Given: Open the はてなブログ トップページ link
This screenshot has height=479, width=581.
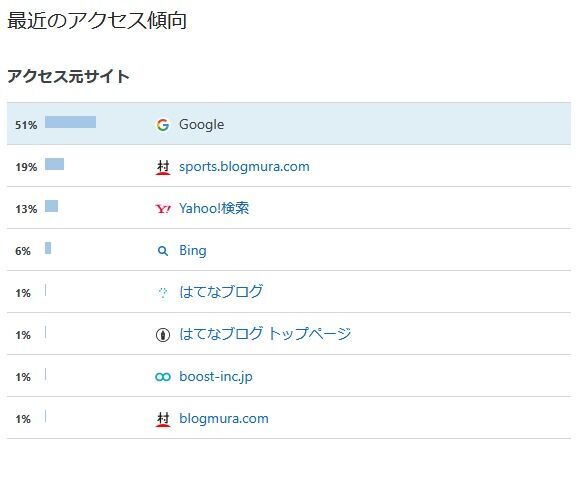Looking at the screenshot, I should click(265, 334).
